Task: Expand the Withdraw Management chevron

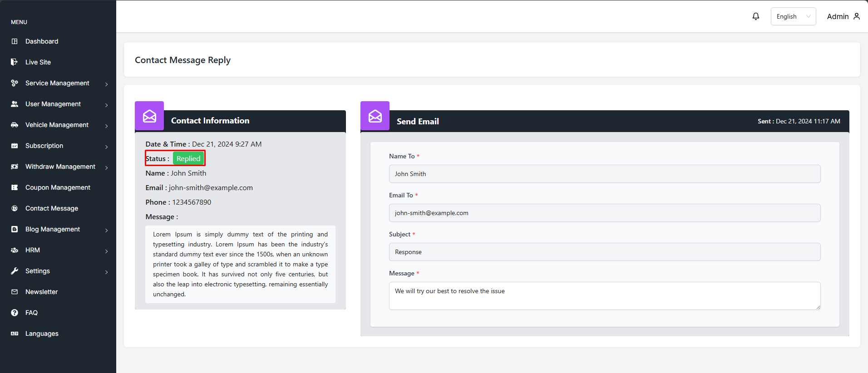Action: 107,167
